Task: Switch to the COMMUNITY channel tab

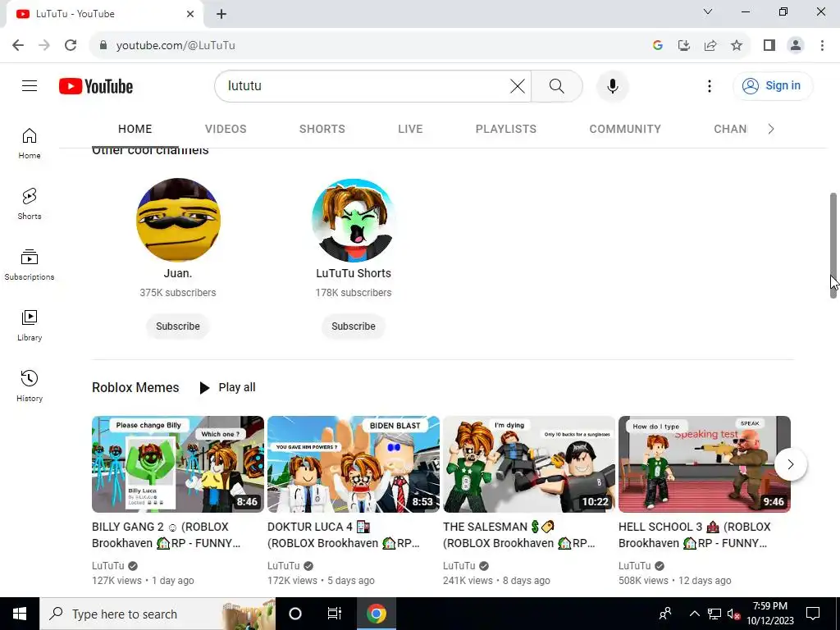Action: pos(625,129)
